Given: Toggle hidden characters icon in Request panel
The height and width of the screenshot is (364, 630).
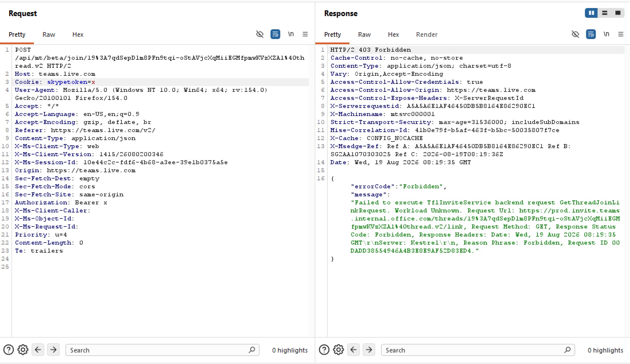Looking at the screenshot, I should click(260, 34).
